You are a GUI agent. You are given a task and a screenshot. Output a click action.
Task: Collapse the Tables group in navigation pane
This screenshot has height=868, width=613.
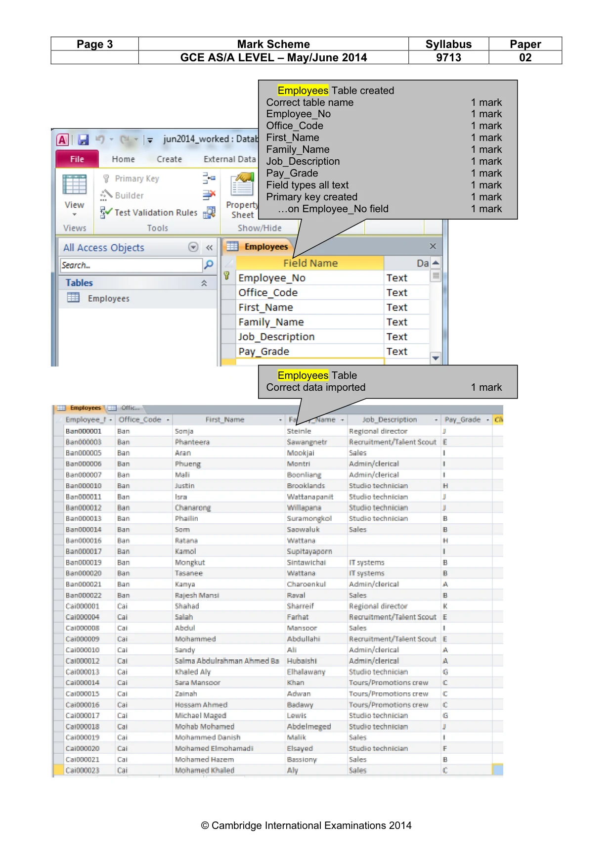click(x=204, y=283)
